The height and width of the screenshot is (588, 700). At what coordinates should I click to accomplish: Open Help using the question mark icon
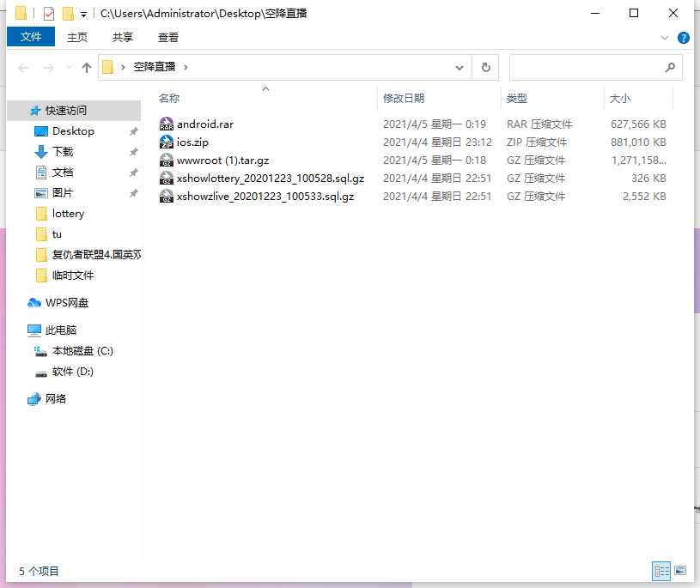[x=685, y=38]
